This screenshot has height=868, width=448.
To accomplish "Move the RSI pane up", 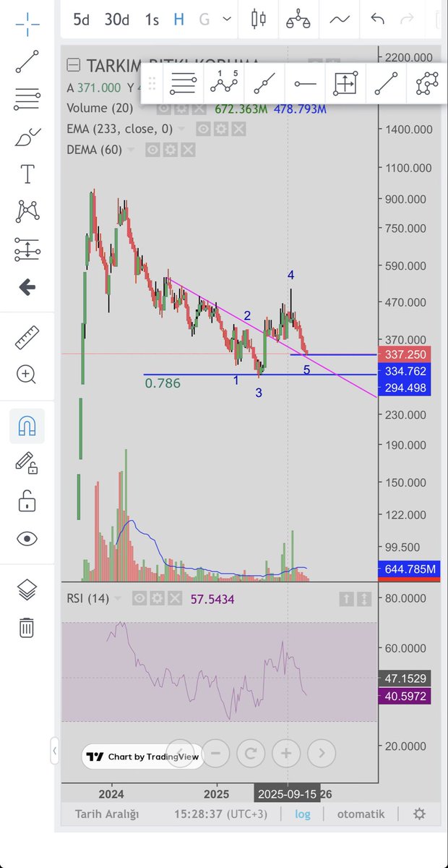I will [x=347, y=599].
